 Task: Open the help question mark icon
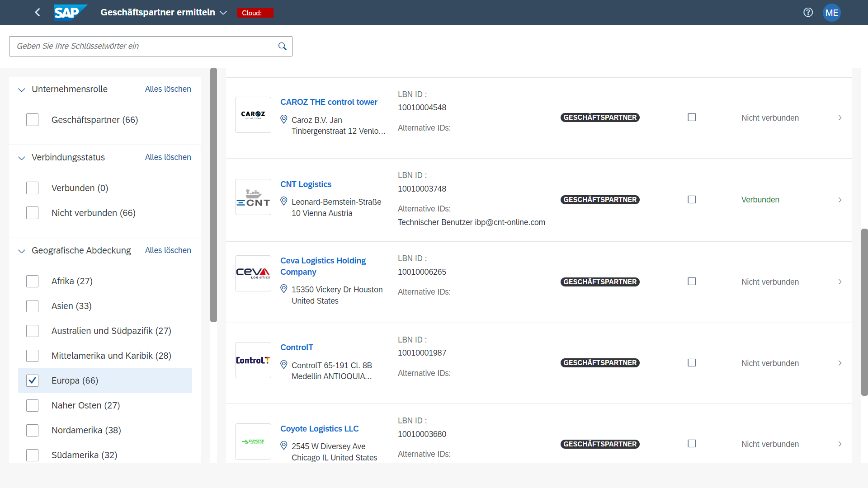point(808,13)
